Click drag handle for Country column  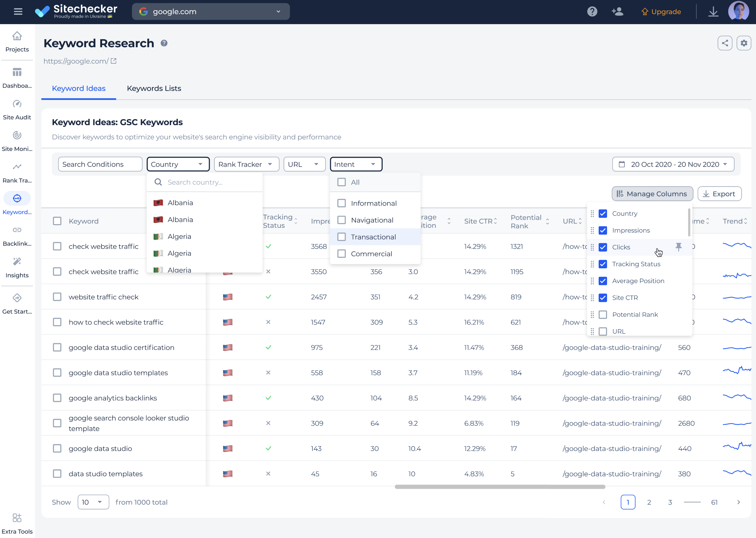pyautogui.click(x=592, y=213)
